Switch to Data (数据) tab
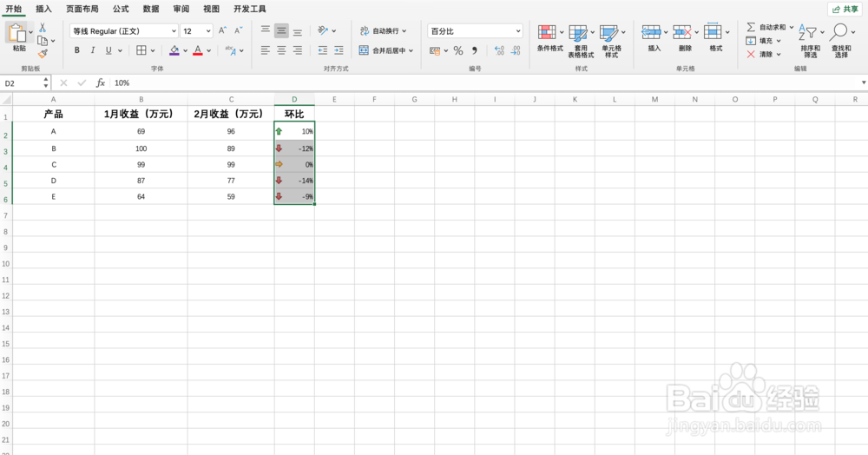 coord(150,9)
